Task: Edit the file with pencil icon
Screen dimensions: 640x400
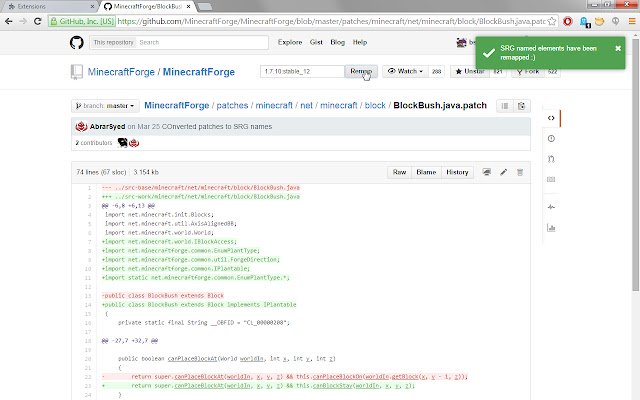Action: click(504, 172)
